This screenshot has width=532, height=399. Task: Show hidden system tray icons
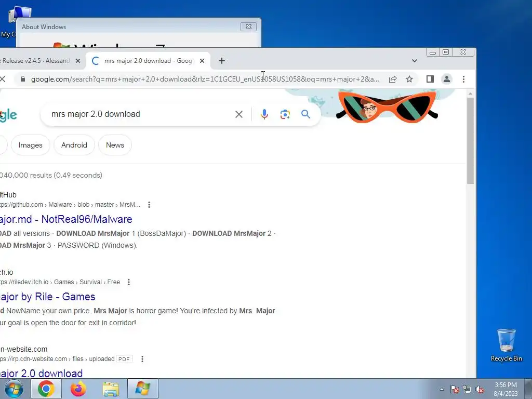pyautogui.click(x=442, y=390)
